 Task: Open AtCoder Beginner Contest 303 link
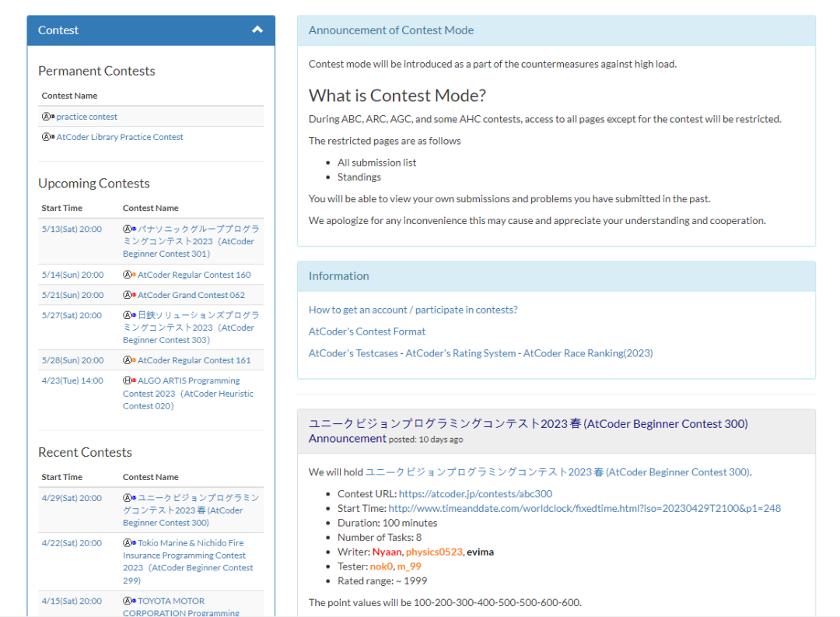click(191, 328)
